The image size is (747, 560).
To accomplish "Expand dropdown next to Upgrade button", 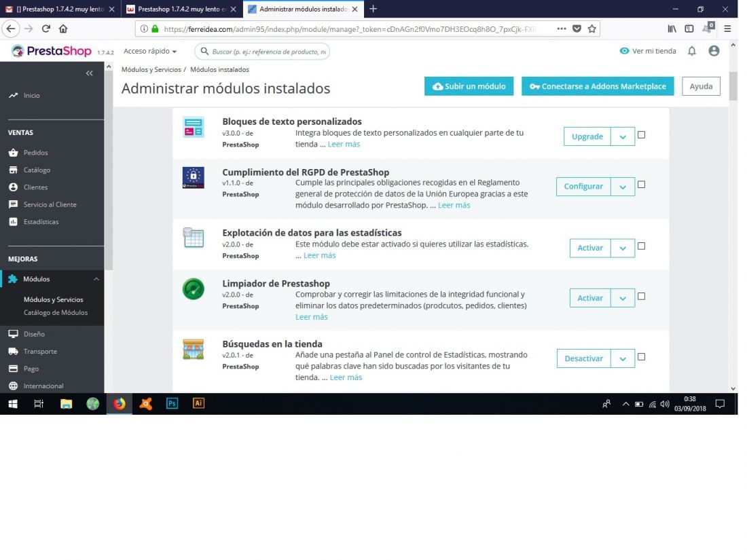I will pyautogui.click(x=623, y=136).
